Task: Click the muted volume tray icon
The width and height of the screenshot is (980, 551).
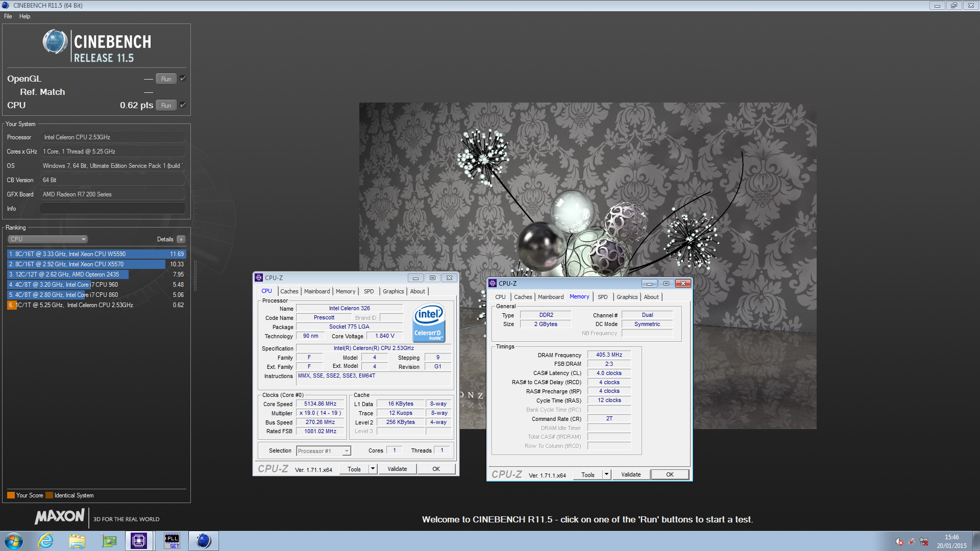Action: [899, 541]
